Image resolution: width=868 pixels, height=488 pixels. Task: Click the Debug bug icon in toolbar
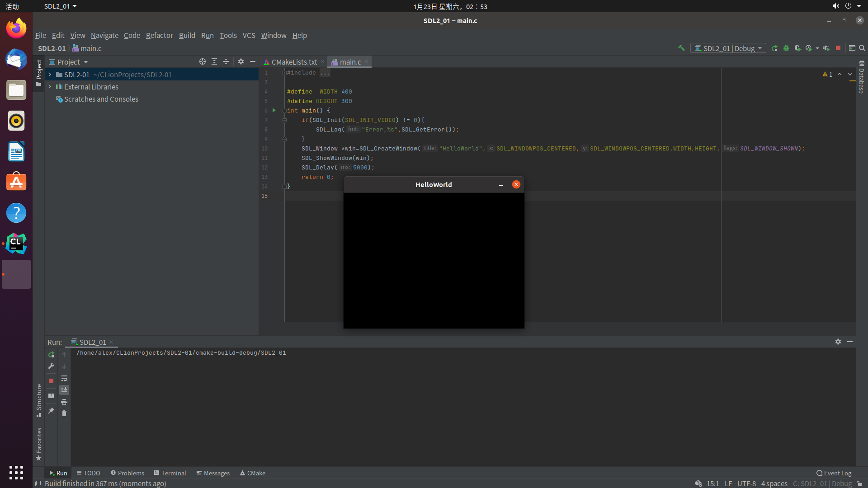(x=786, y=48)
